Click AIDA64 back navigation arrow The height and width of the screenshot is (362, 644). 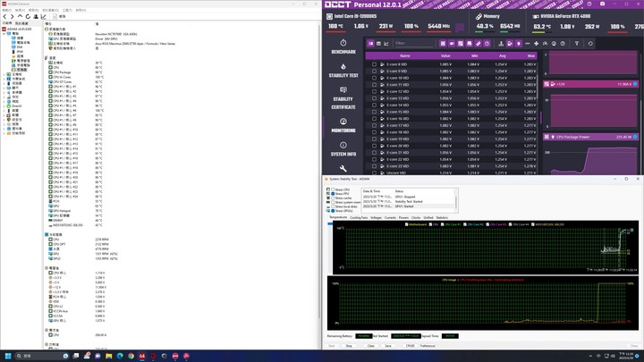click(4, 16)
